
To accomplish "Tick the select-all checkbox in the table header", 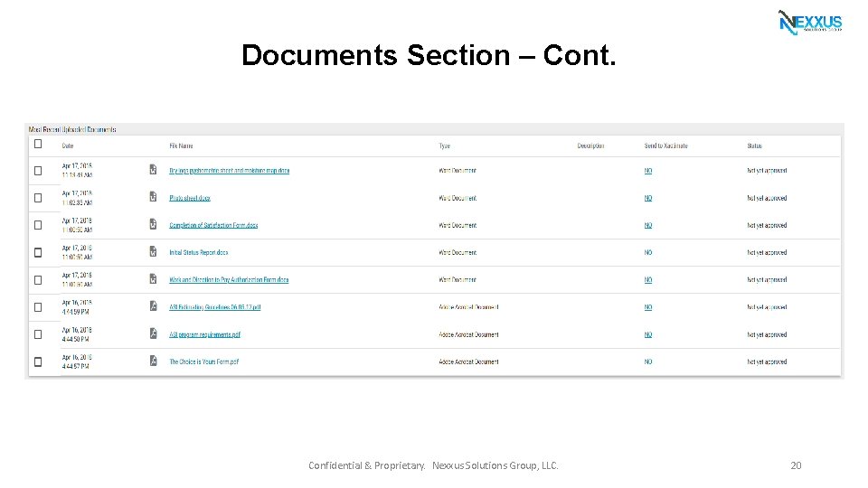I will pos(38,144).
